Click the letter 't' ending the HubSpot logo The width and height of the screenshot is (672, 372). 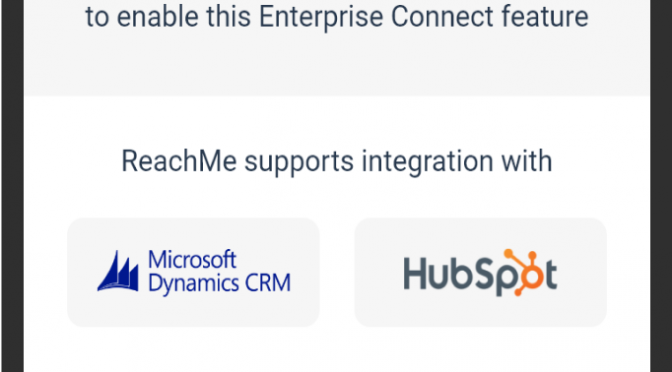coord(551,274)
